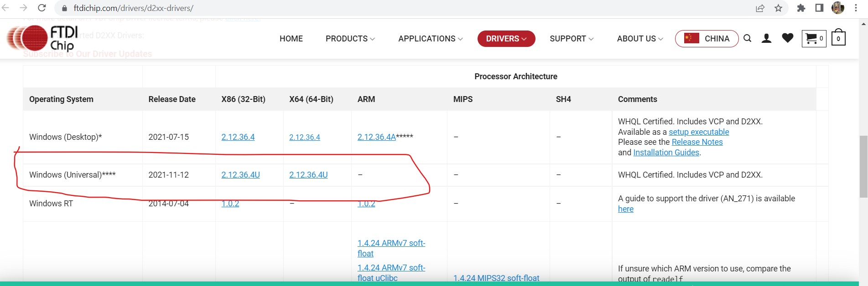Viewport: 868px width, 286px height.
Task: Open shopping cart icon
Action: (x=814, y=38)
